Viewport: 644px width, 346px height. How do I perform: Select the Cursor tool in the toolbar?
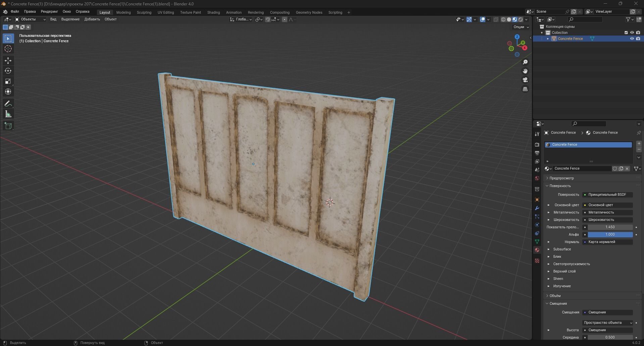click(x=8, y=49)
